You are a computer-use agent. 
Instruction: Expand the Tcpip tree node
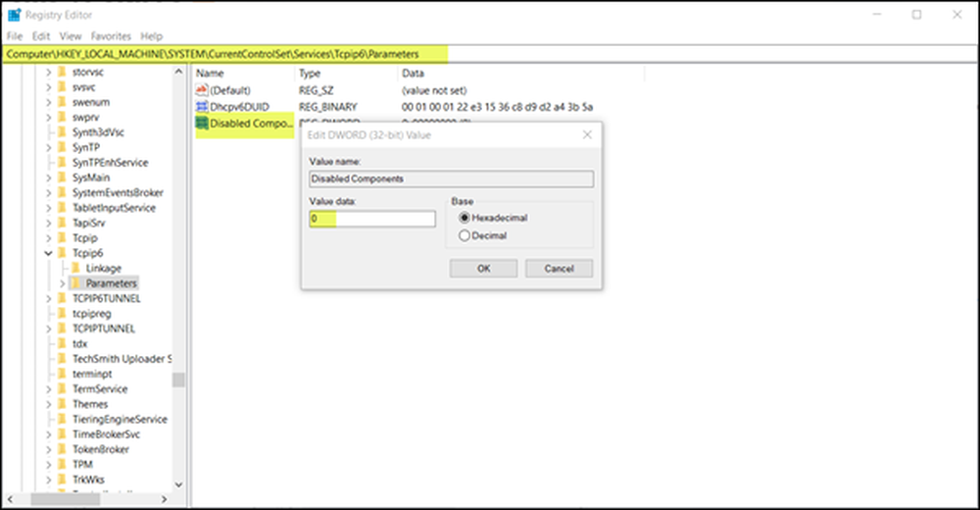coord(47,238)
